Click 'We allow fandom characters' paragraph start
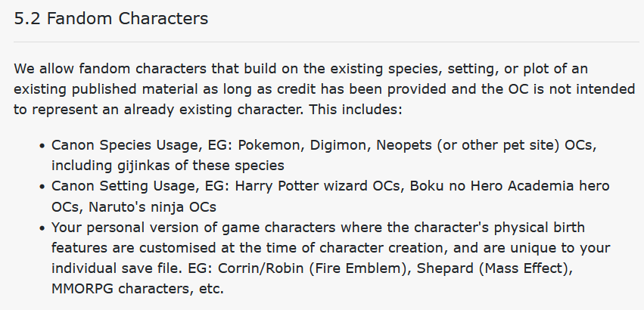Screen dimensions: 644x310 [110, 69]
